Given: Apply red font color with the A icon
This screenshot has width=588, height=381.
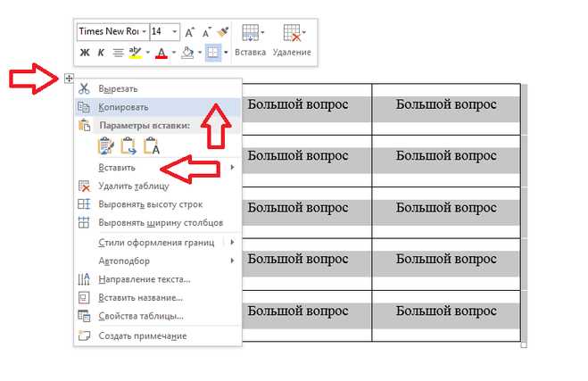Looking at the screenshot, I should click(x=161, y=53).
